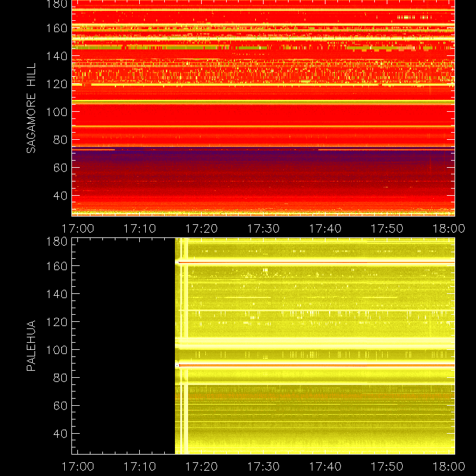476x476 pixels.
Task: Click the PALEHUA axis label
Action: 31,346
